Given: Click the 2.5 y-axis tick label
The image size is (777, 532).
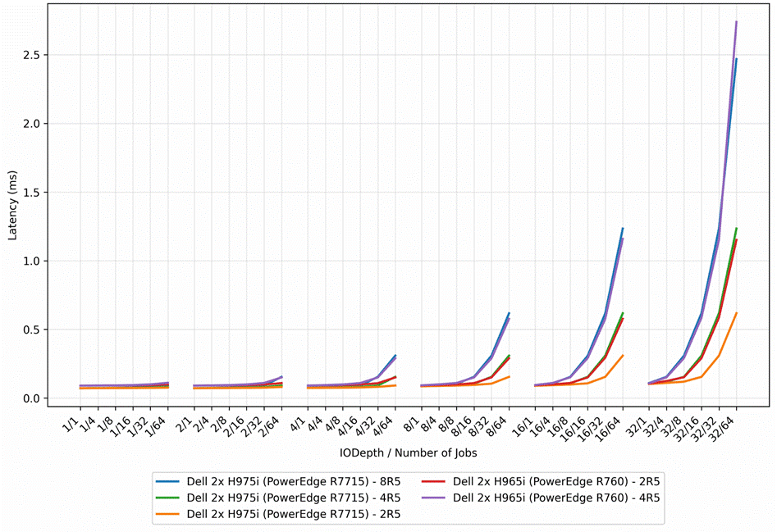Looking at the screenshot, I should coord(32,55).
